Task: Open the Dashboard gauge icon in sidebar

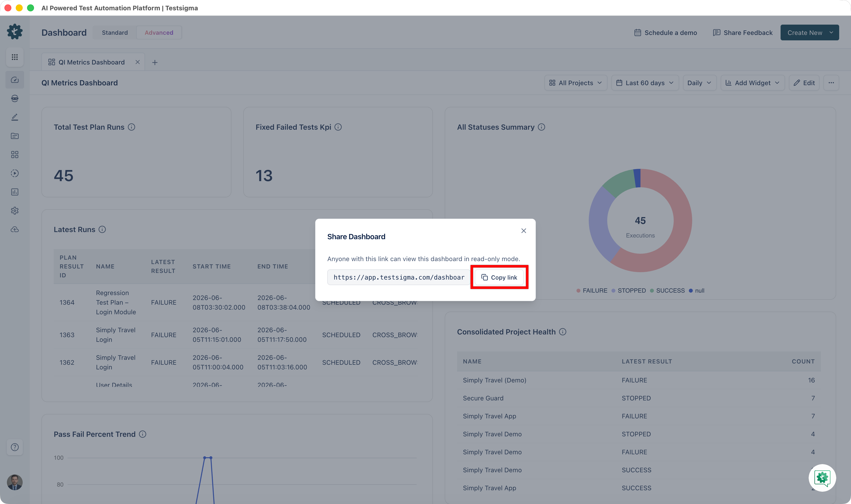Action: (x=15, y=80)
